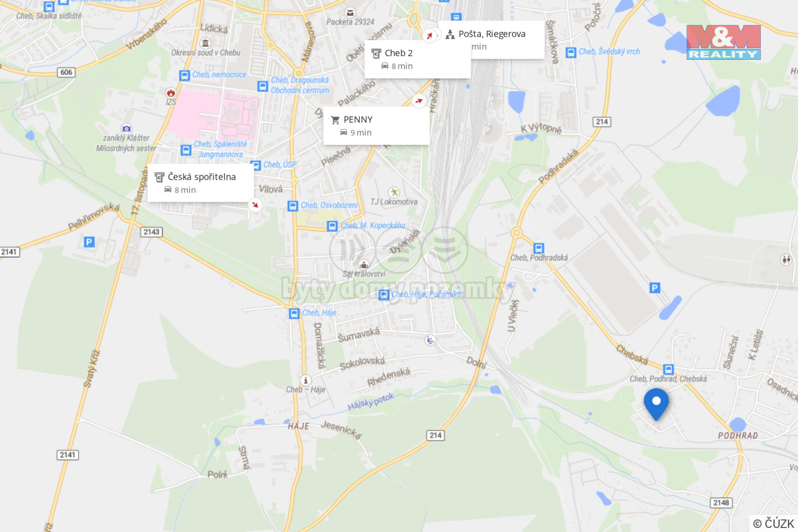
Task: Click the Cheb, Podhrad, Chebská bus stop icon
Action: 668,369
